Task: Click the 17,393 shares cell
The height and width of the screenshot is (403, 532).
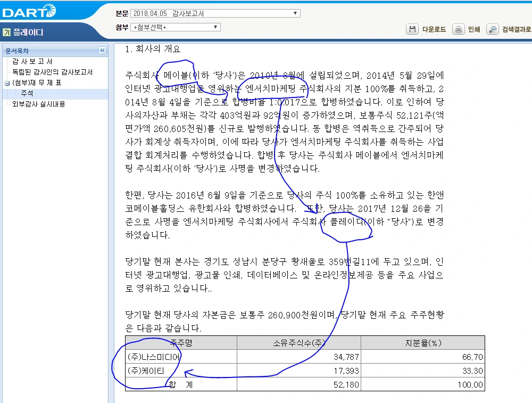Action: [x=299, y=371]
